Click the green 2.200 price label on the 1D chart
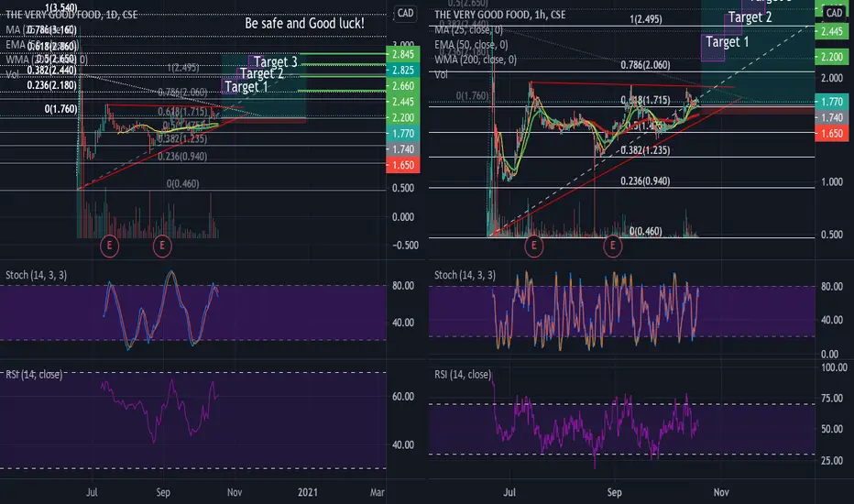Screen dimensions: 854x504 (x=403, y=117)
